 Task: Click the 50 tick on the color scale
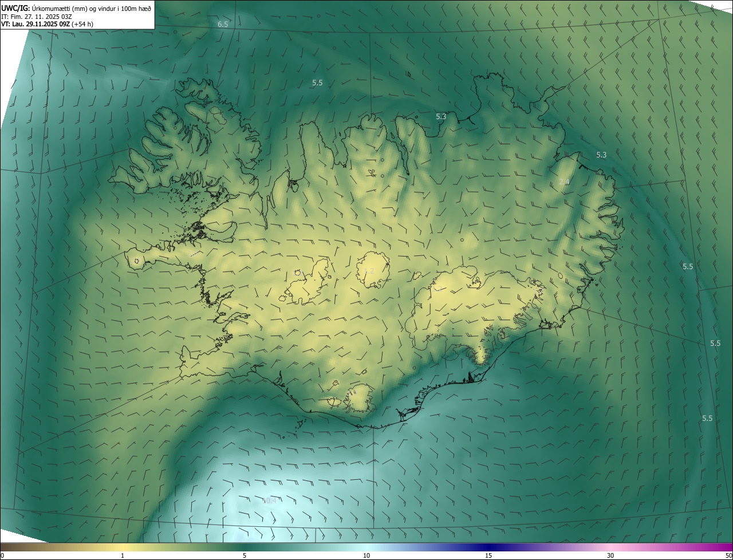(728, 555)
